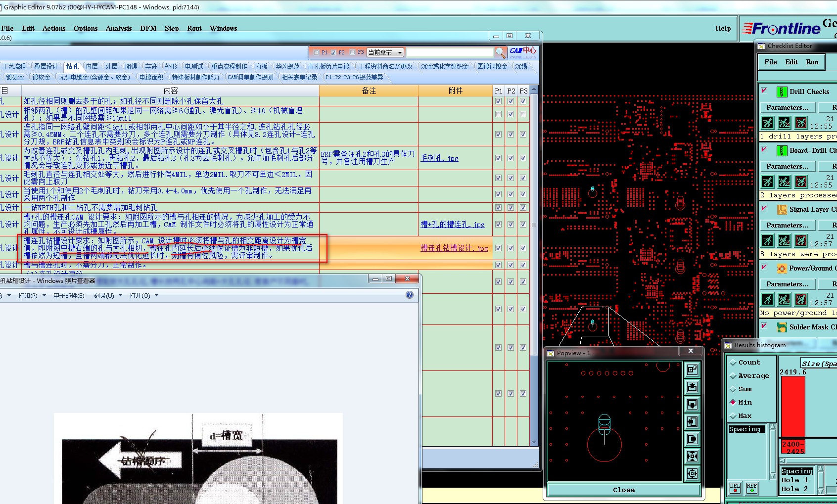Click the REF icon in Results histogram
Image resolution: width=837 pixels, height=504 pixels.
click(x=752, y=488)
